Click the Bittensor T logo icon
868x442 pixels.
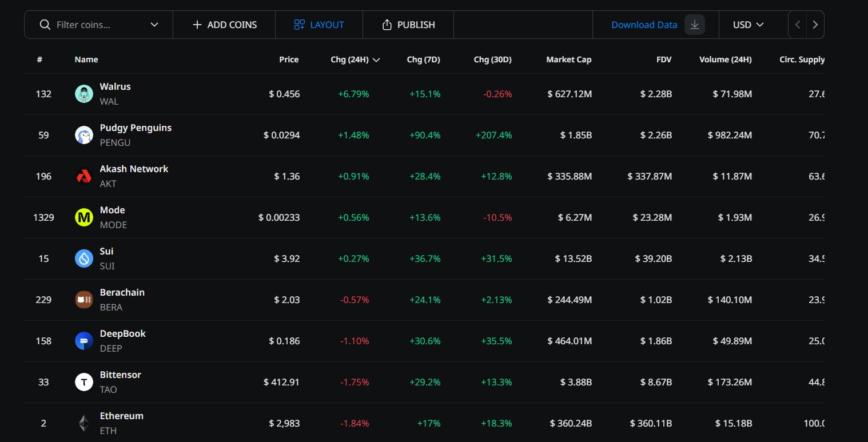pos(84,382)
